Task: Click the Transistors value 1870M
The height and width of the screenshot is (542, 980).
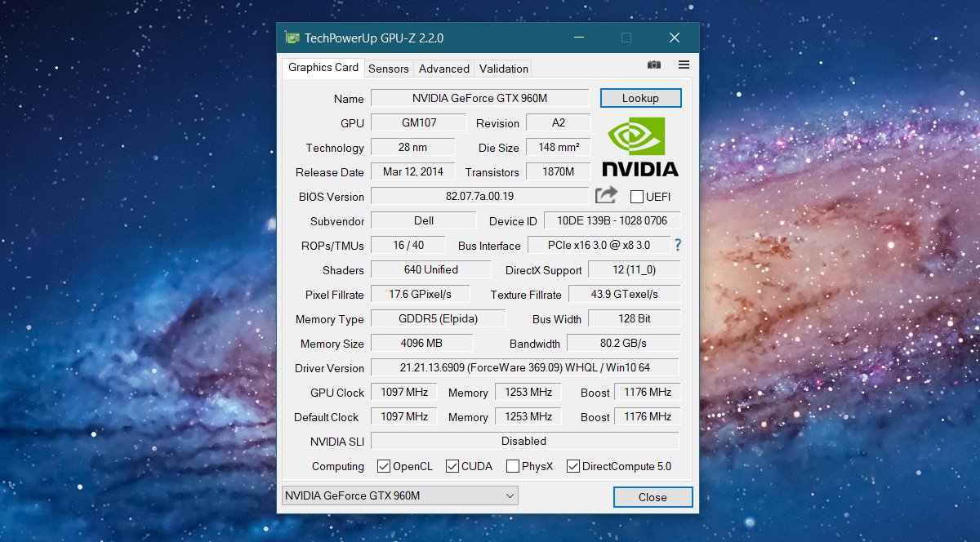Action: (x=558, y=171)
